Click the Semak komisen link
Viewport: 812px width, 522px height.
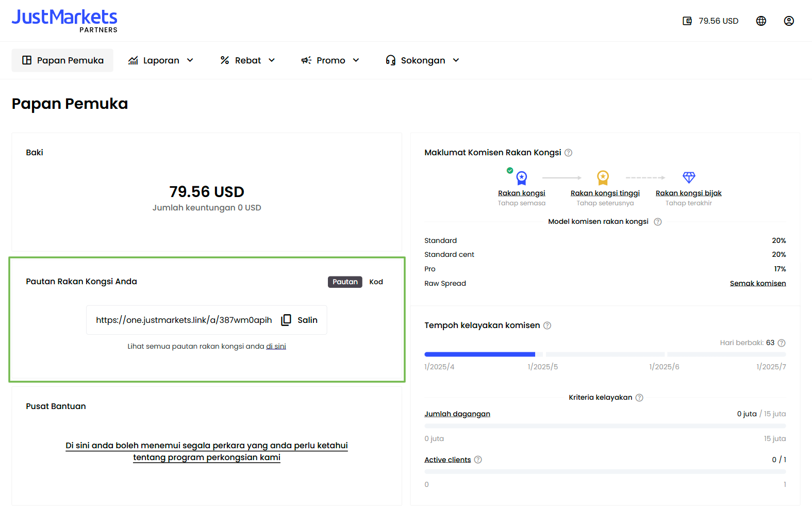tap(758, 283)
